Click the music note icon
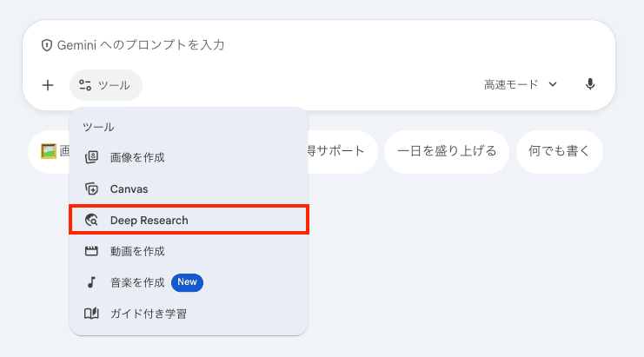The width and height of the screenshot is (644, 357). tap(91, 282)
